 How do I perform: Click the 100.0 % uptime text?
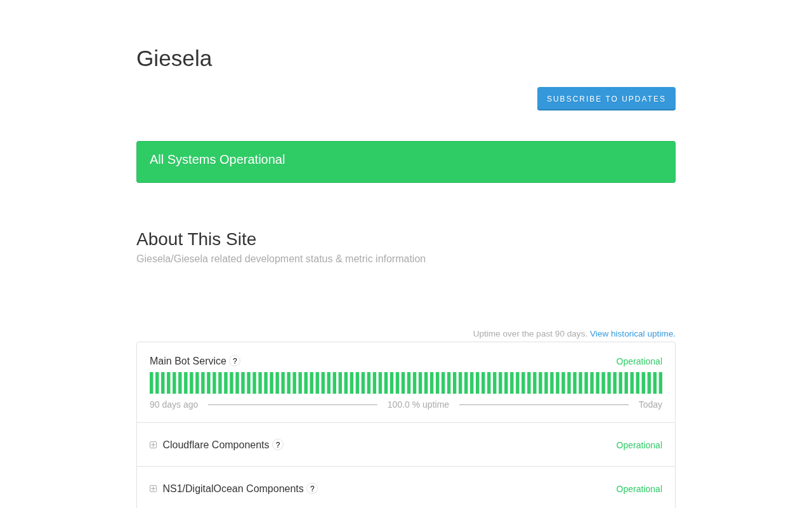pyautogui.click(x=418, y=404)
